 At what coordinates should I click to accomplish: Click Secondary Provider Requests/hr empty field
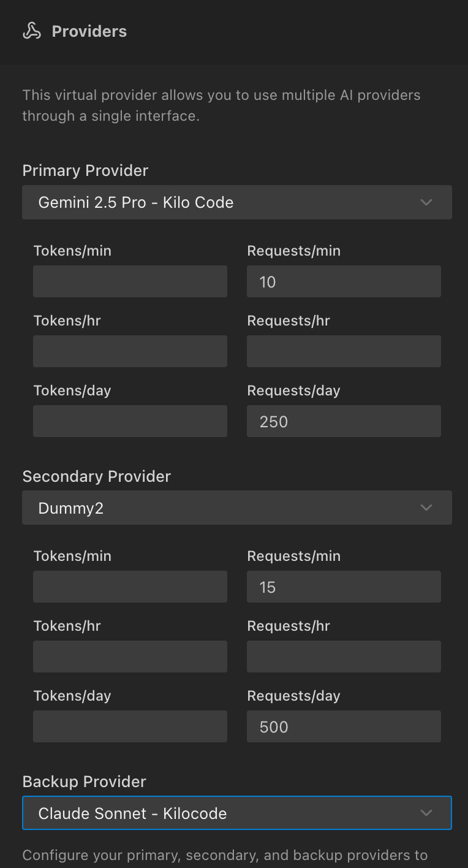344,657
